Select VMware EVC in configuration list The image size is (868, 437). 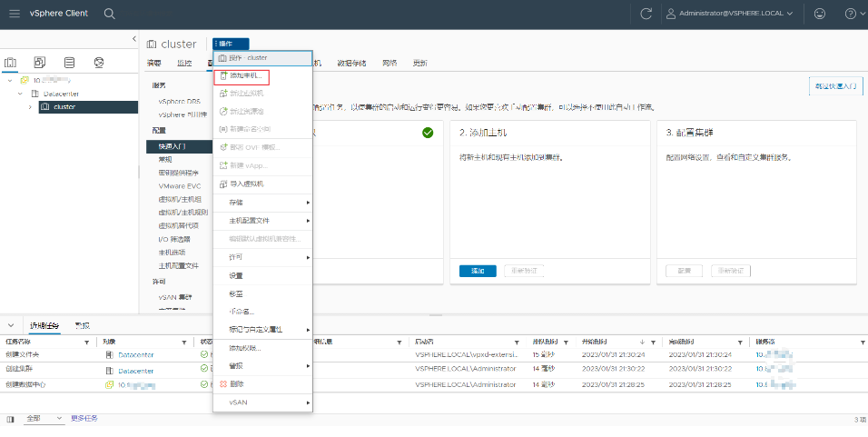180,186
